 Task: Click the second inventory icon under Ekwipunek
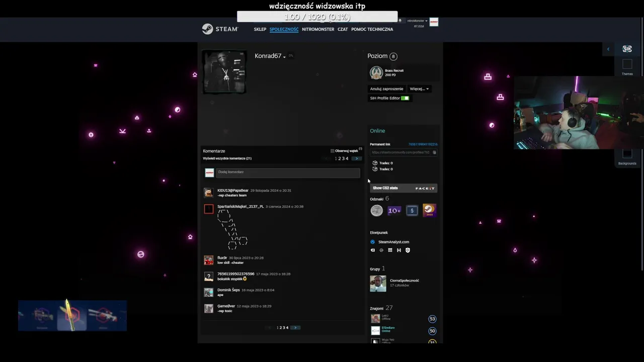(381, 250)
